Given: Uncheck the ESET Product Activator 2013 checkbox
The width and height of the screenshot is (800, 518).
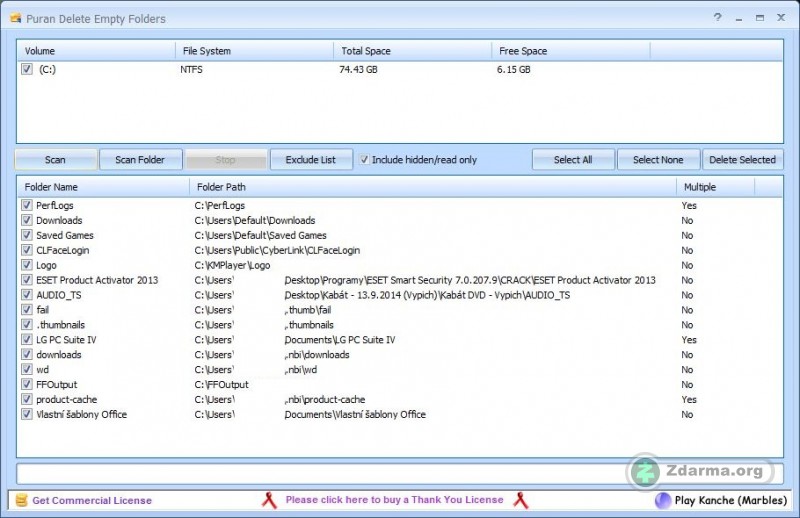Looking at the screenshot, I should 27,280.
